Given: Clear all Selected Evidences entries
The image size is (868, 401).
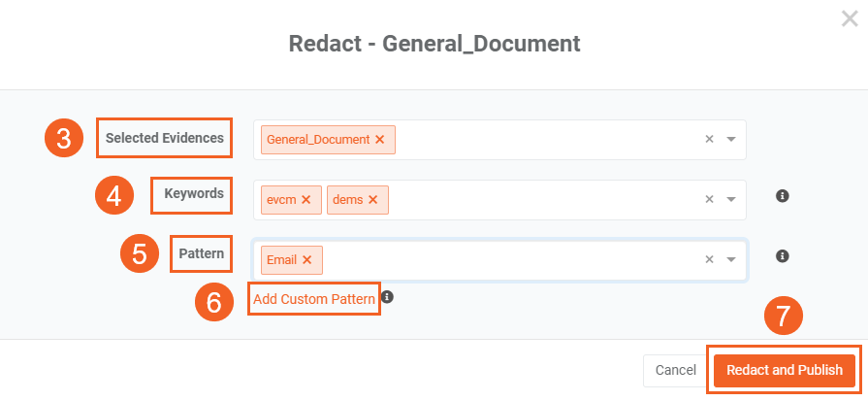Looking at the screenshot, I should (709, 140).
